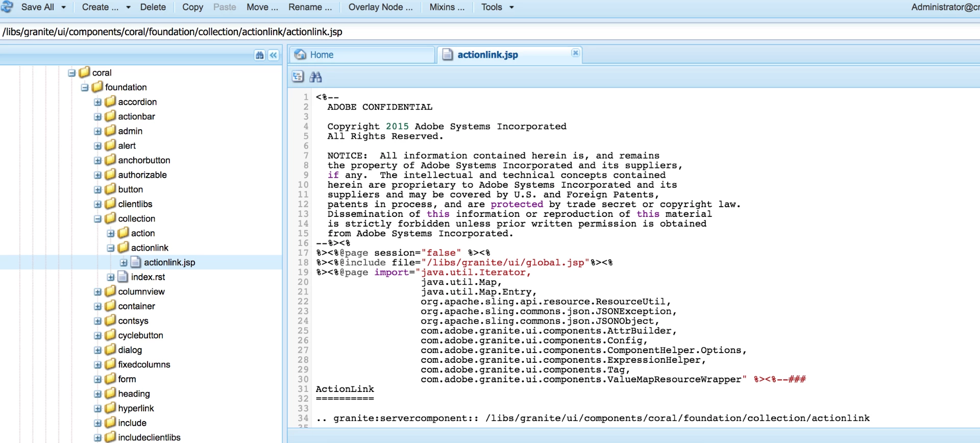Click the actionbar folder icon

point(110,116)
